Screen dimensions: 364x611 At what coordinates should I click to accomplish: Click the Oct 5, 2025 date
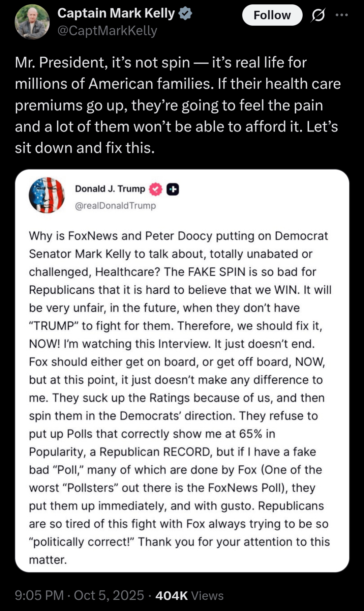pos(109,595)
